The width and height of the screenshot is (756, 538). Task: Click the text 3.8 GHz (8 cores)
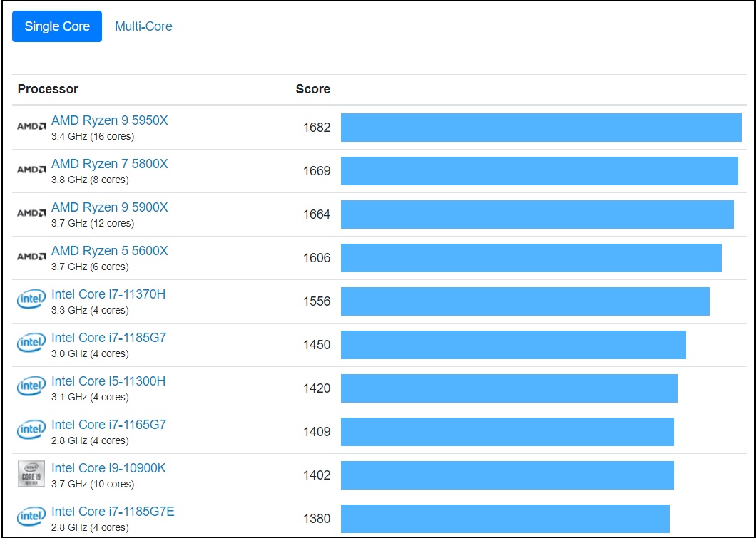(90, 180)
